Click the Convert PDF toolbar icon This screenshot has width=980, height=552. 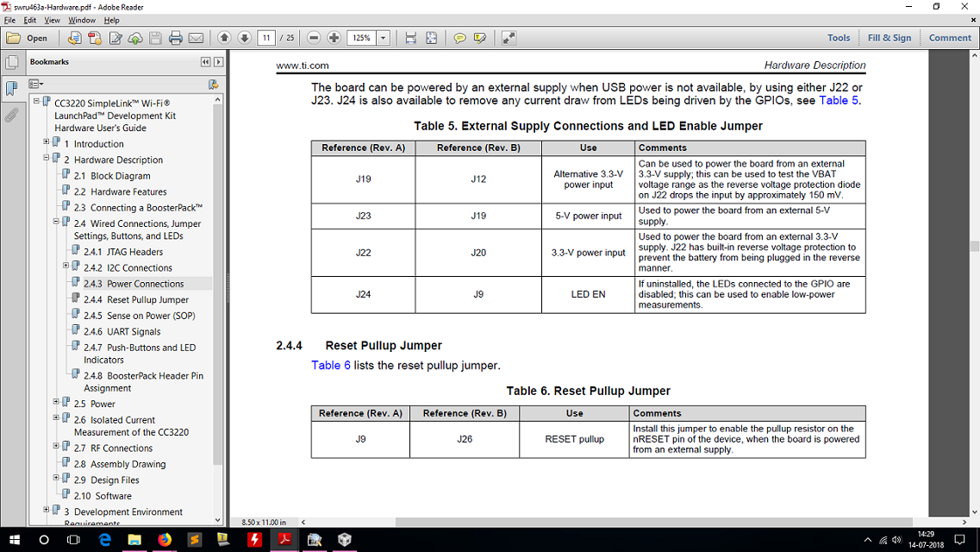click(95, 38)
